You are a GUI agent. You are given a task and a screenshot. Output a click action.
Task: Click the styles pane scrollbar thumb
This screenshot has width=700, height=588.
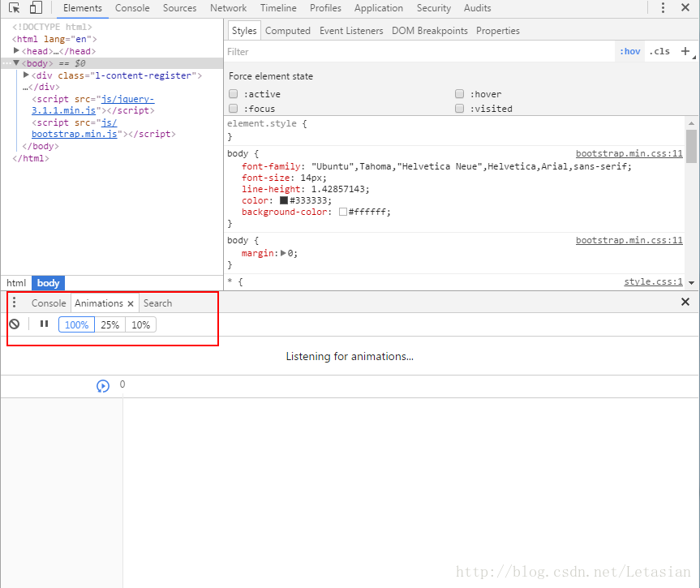point(691,147)
